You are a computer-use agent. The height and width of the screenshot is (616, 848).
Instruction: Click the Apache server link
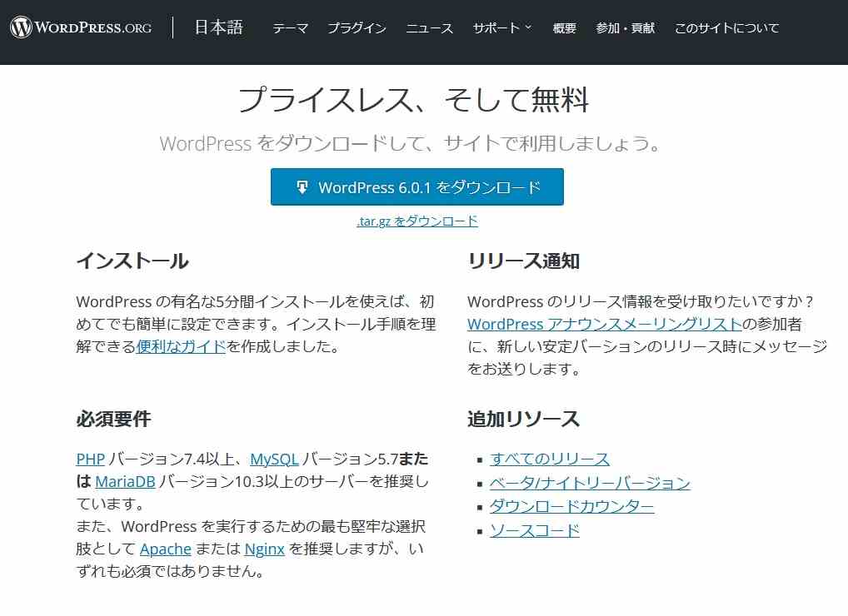point(166,549)
